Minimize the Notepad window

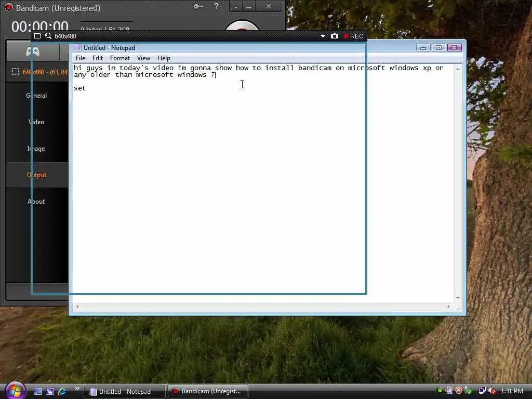(x=423, y=47)
